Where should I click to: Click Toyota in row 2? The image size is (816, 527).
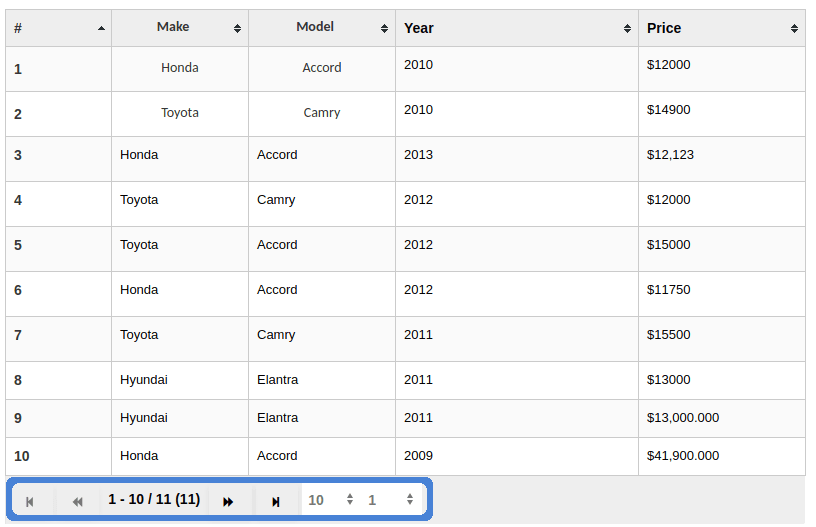point(180,112)
